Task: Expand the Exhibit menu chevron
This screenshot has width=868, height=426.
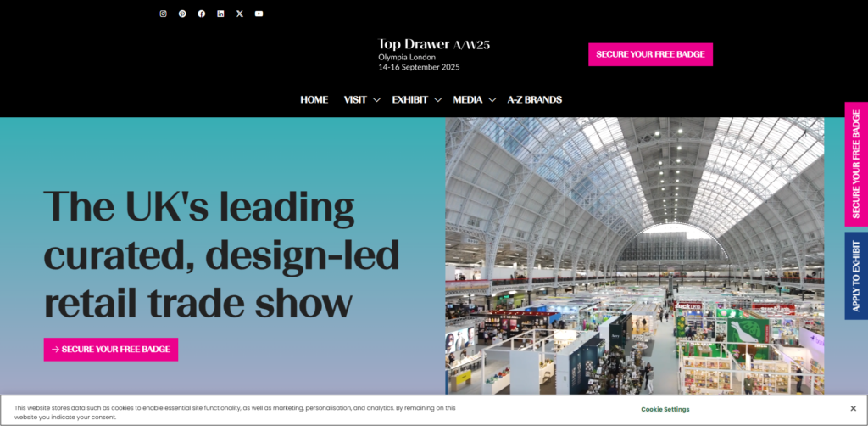Action: coord(438,100)
